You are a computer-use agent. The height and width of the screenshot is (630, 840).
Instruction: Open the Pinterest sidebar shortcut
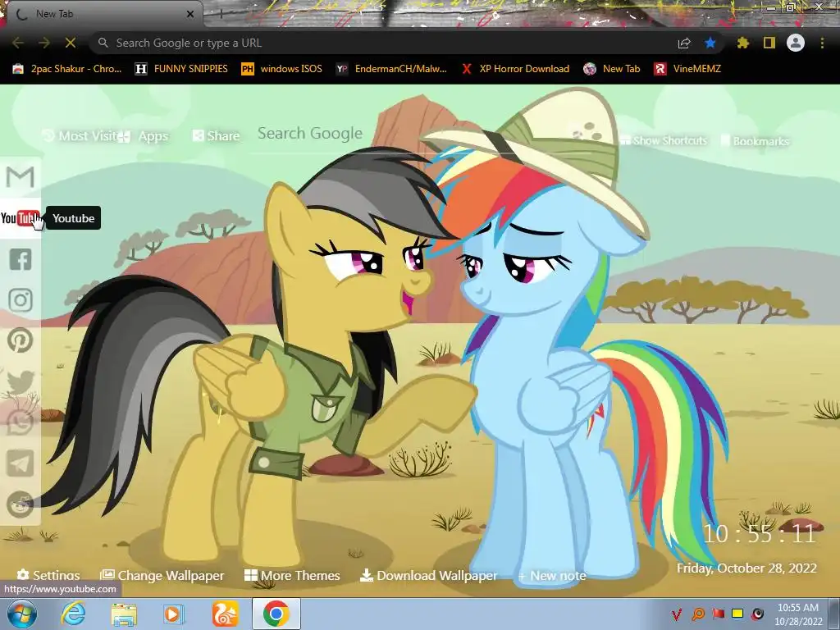pyautogui.click(x=21, y=340)
